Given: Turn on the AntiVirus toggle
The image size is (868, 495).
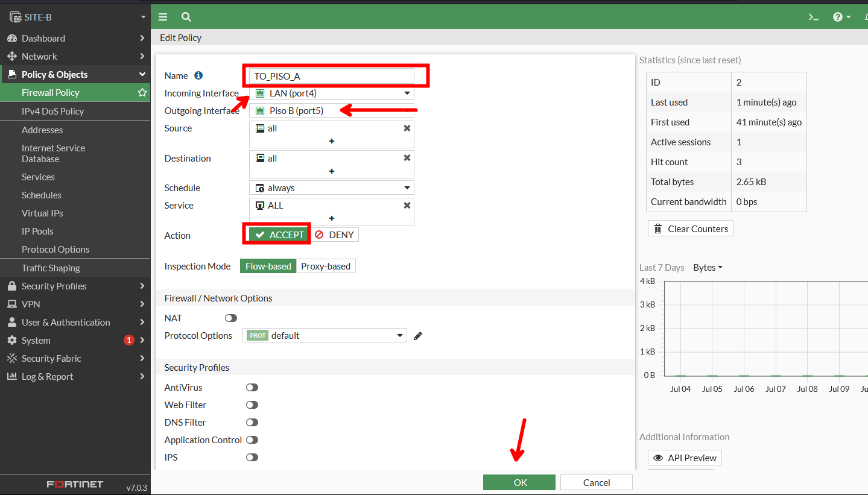Looking at the screenshot, I should 252,388.
